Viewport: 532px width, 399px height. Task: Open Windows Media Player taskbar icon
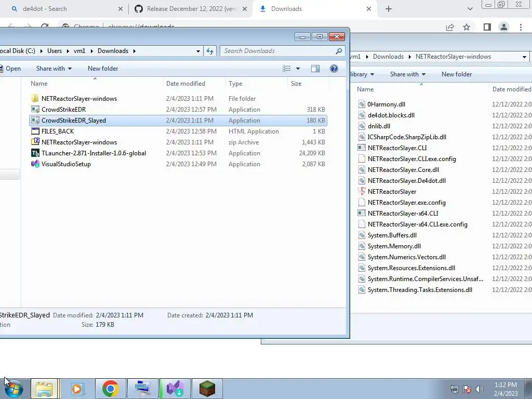[x=77, y=389]
